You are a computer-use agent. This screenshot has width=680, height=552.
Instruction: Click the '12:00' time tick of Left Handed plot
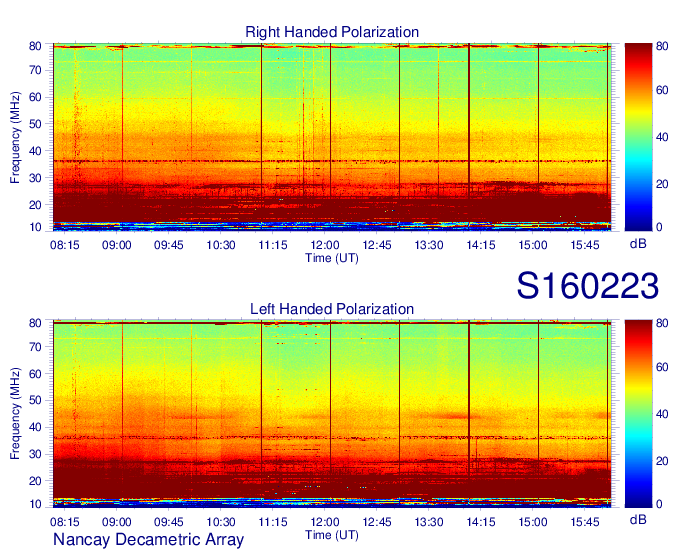(x=325, y=522)
